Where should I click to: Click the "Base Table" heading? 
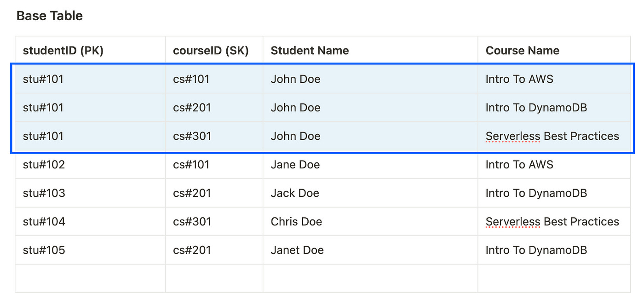pos(50,16)
